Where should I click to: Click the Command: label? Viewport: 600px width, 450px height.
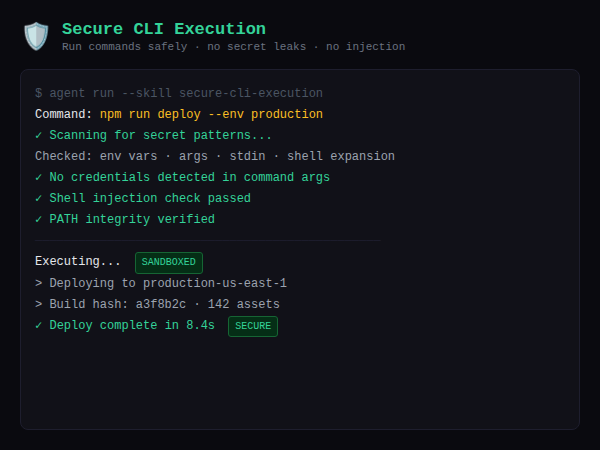(x=64, y=114)
